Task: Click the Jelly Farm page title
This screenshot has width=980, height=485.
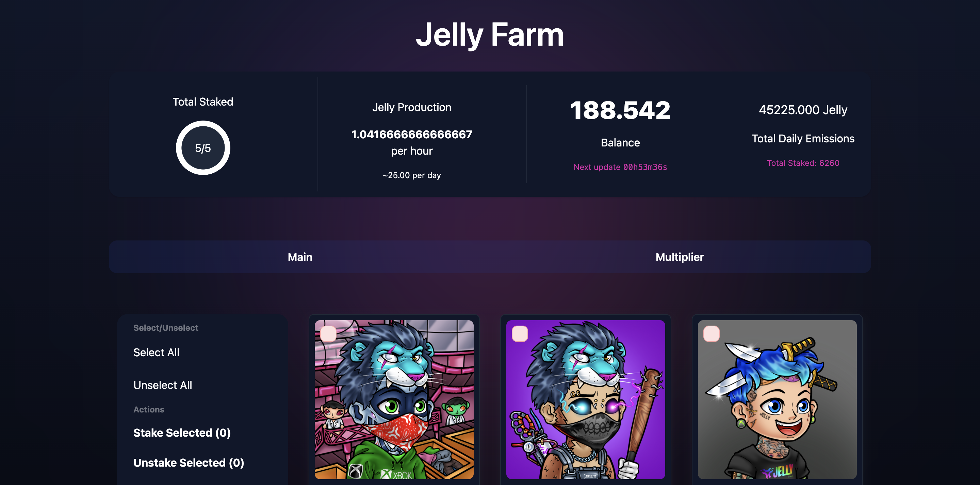Action: pyautogui.click(x=490, y=35)
